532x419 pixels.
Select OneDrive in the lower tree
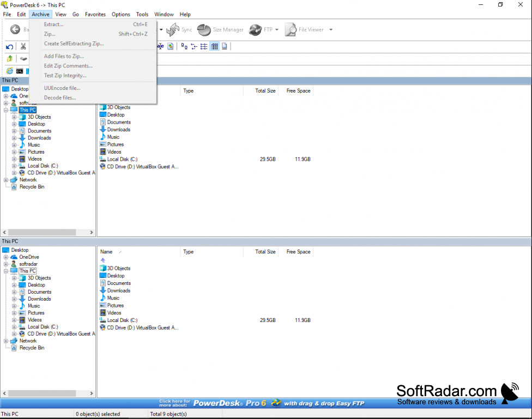[29, 257]
